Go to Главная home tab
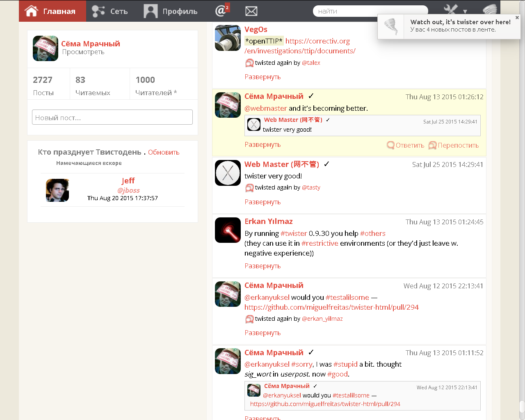The image size is (525, 420). [x=52, y=11]
